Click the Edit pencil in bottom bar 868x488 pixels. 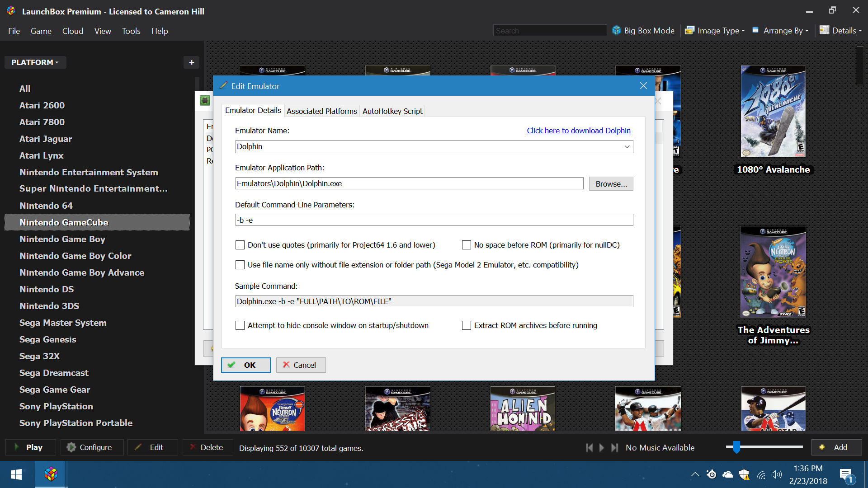tap(152, 447)
